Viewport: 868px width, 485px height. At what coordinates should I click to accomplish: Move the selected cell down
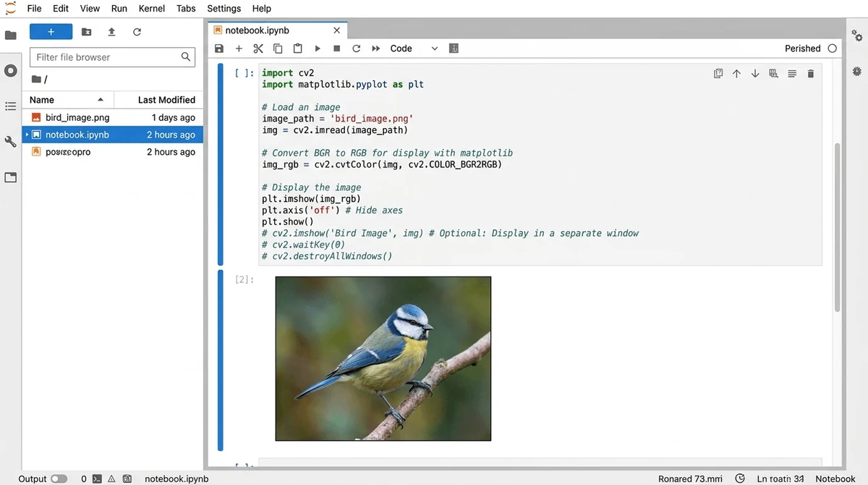pos(755,74)
